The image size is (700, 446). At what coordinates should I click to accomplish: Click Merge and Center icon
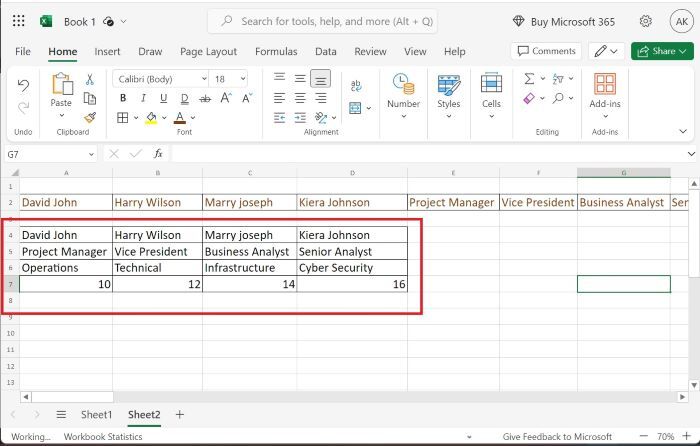click(355, 108)
